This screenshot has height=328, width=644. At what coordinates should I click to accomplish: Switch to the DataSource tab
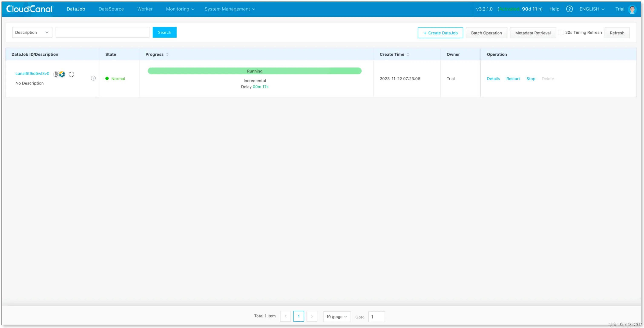click(111, 9)
